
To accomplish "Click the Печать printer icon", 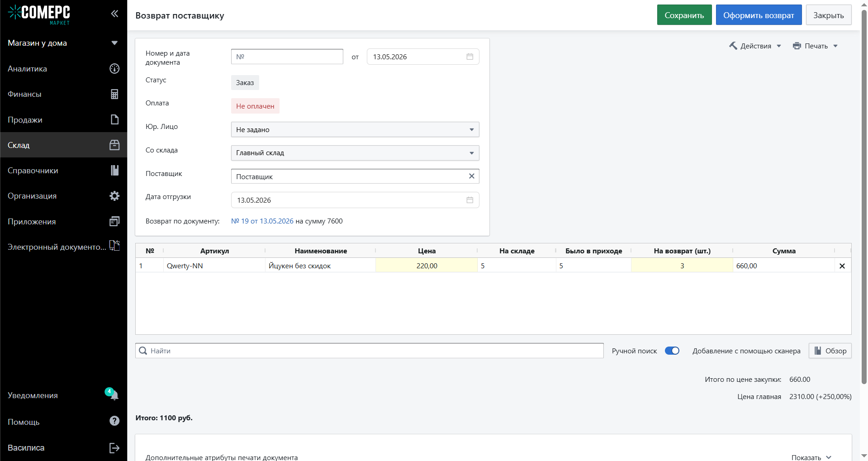I will 797,46.
